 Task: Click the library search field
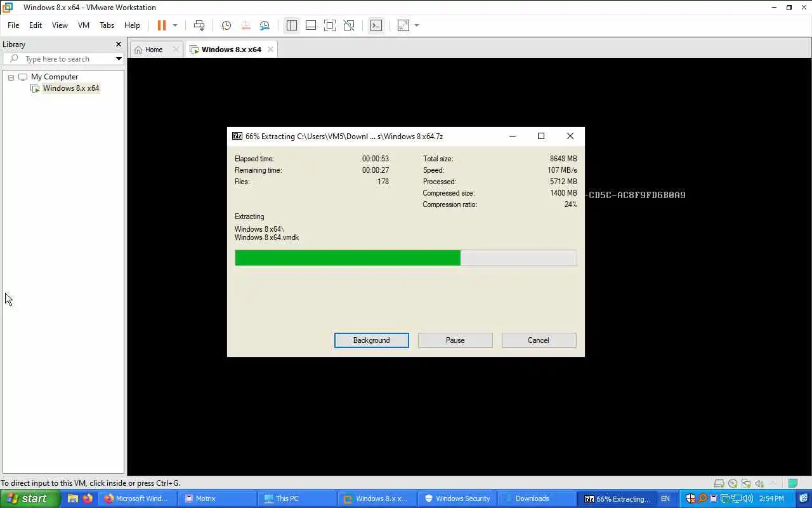tap(62, 59)
